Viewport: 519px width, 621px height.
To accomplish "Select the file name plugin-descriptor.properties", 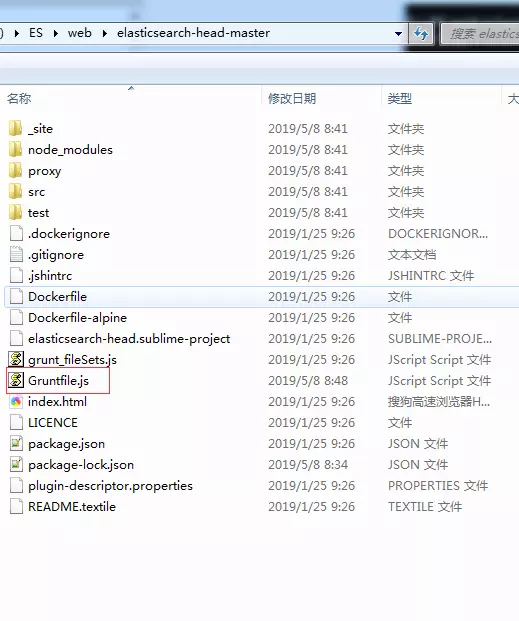I will pyautogui.click(x=110, y=486).
